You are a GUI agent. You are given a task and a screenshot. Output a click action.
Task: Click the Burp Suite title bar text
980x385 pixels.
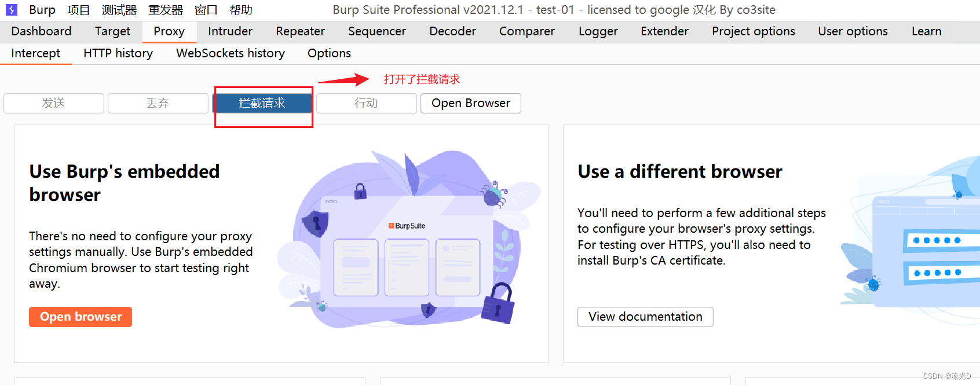(x=554, y=10)
